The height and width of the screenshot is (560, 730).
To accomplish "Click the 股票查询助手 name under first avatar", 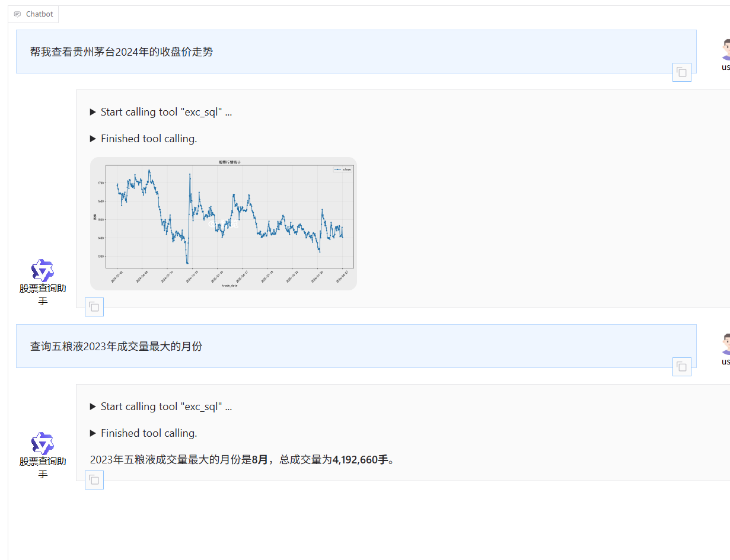I will click(x=43, y=295).
